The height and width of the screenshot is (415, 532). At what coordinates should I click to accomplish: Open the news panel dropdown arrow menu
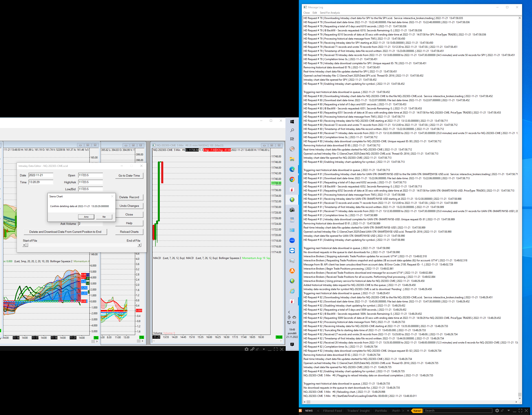[509, 411]
